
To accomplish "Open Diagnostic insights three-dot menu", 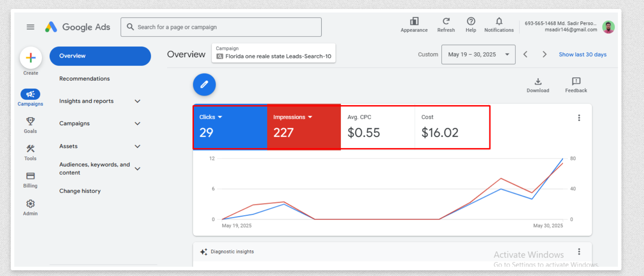I will tap(579, 252).
